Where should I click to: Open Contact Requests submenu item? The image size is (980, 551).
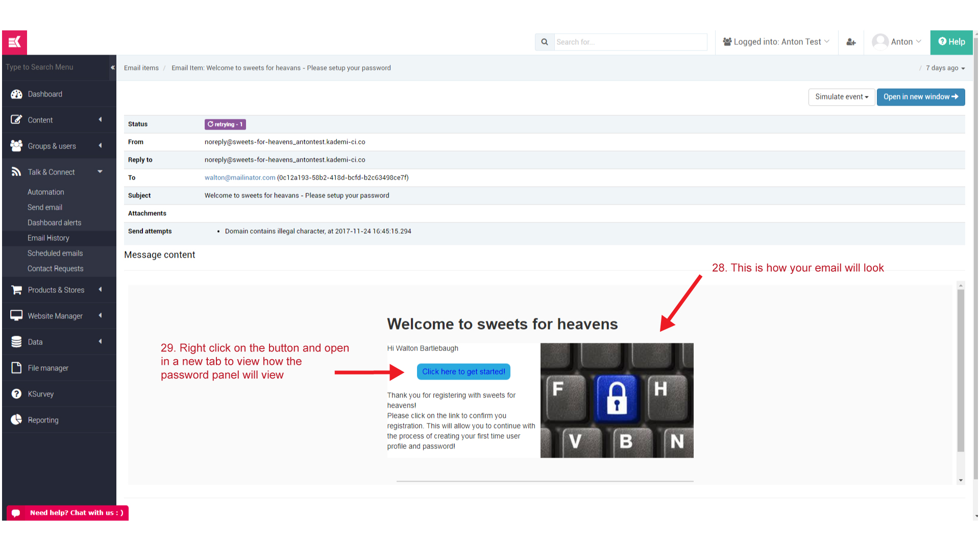click(55, 268)
